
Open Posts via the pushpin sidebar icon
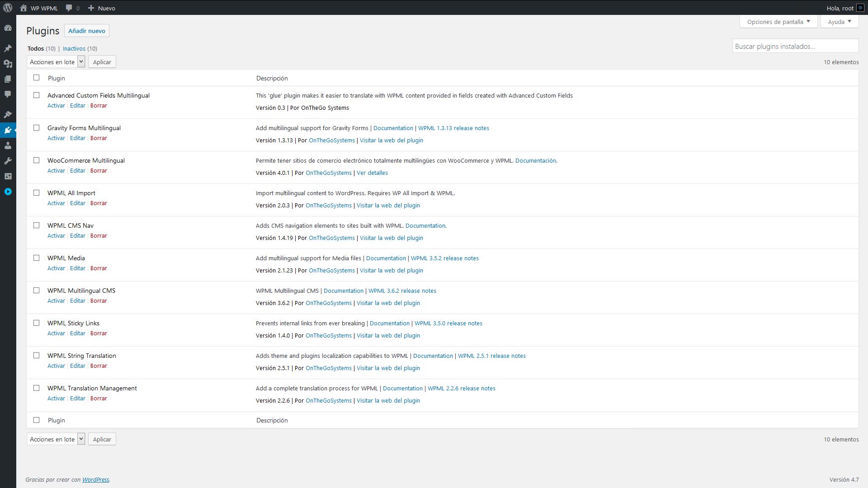click(x=8, y=48)
